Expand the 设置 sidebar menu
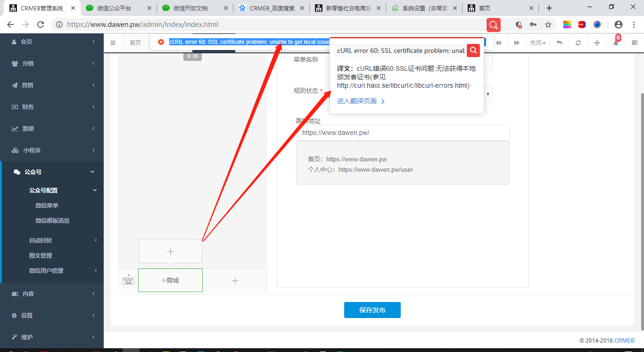This screenshot has width=644, height=352. point(52,315)
